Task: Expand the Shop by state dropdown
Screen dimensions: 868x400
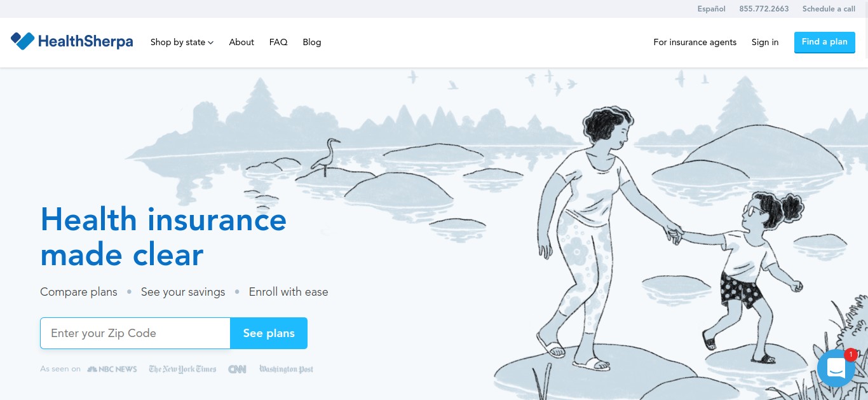Action: (182, 42)
